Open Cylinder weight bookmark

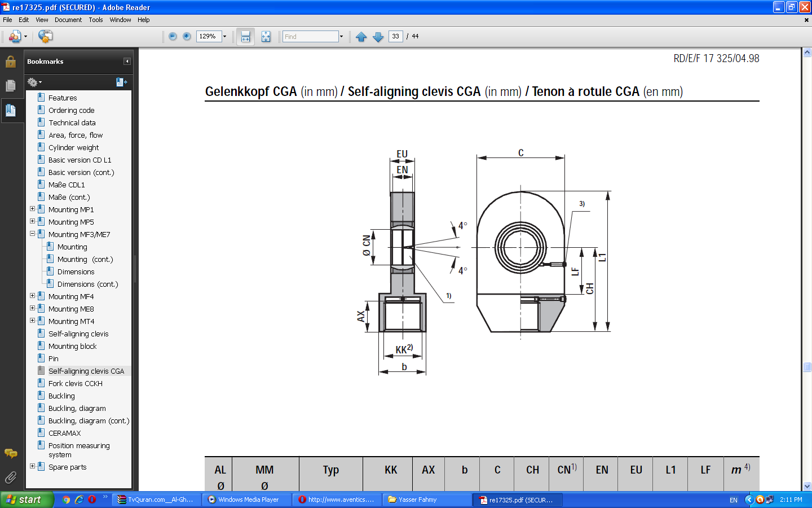pyautogui.click(x=74, y=148)
